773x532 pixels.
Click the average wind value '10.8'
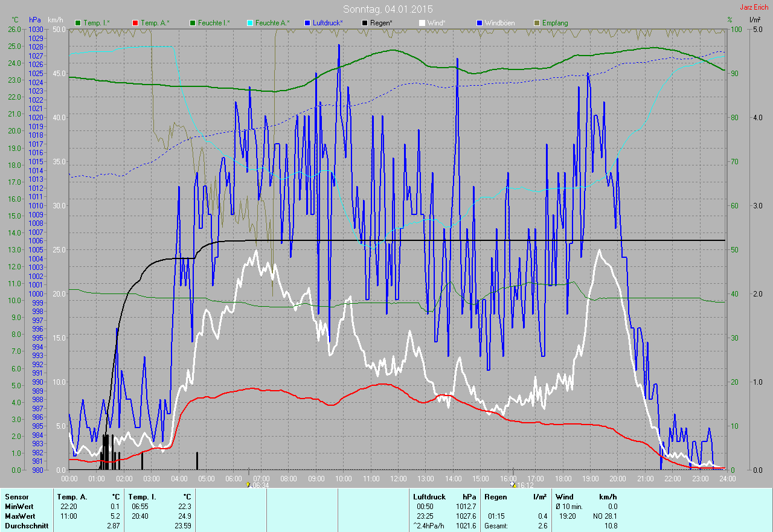[x=611, y=526]
